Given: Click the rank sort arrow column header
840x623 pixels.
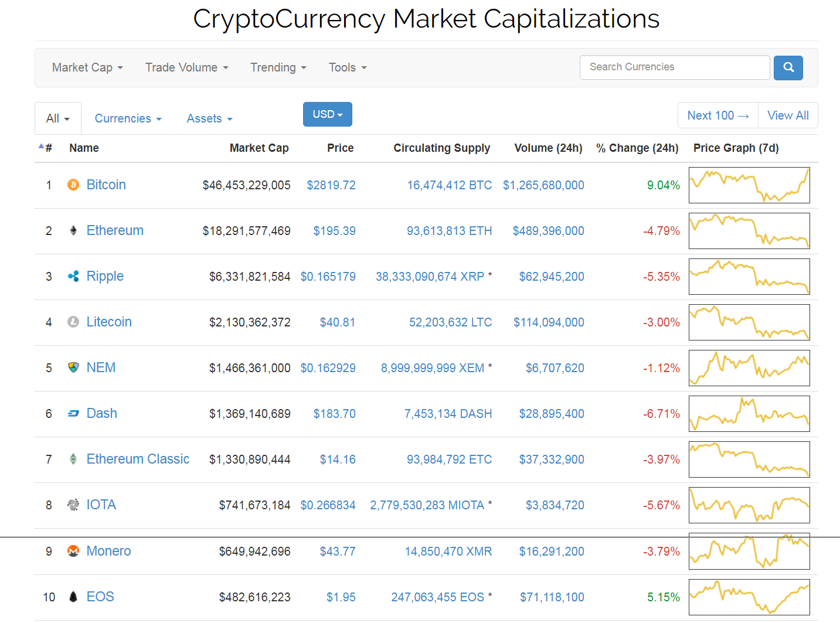Looking at the screenshot, I should tap(45, 148).
